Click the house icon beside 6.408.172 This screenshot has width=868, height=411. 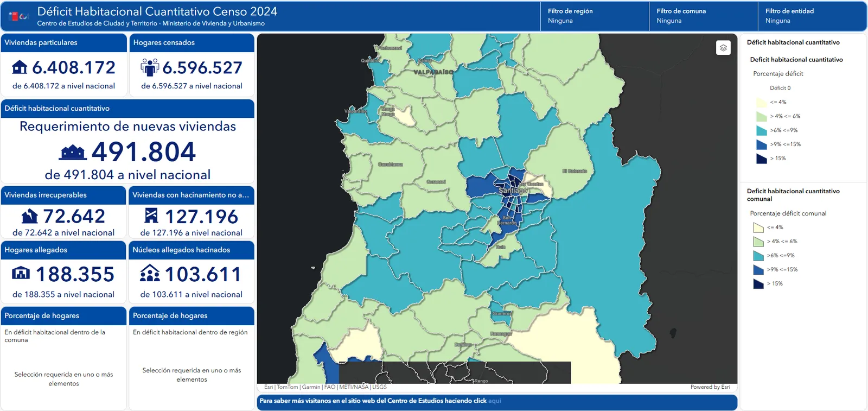point(20,67)
